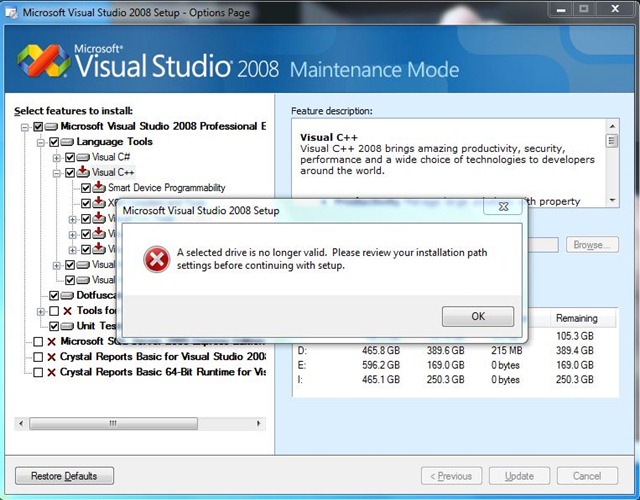Click drive icon next to Language Tools
The width and height of the screenshot is (640, 500).
click(x=67, y=142)
